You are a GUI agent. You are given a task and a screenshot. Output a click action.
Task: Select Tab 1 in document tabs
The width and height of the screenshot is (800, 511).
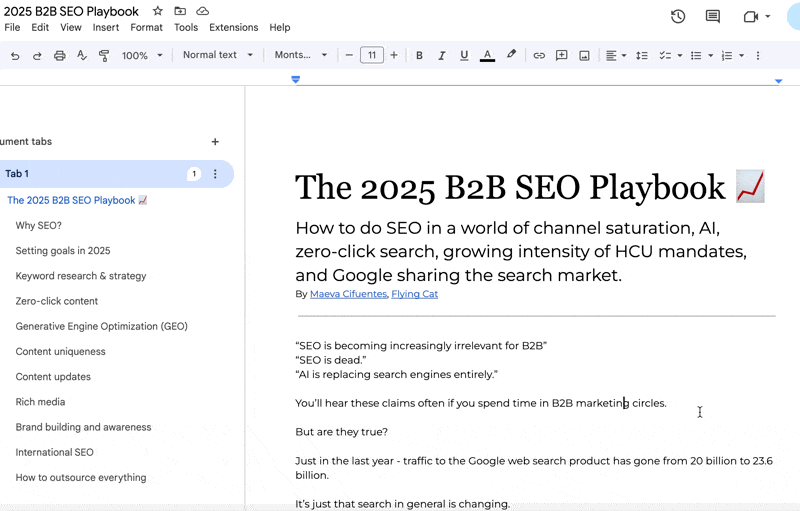tap(115, 174)
